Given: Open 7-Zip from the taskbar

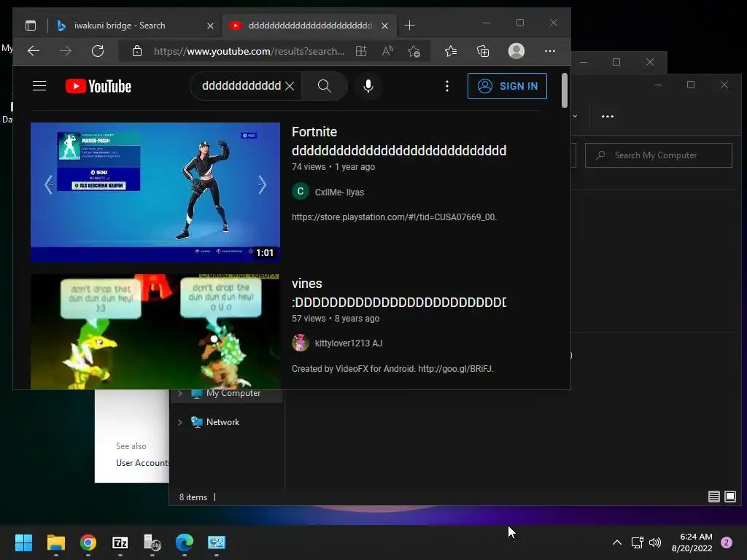Looking at the screenshot, I should pyautogui.click(x=120, y=542).
